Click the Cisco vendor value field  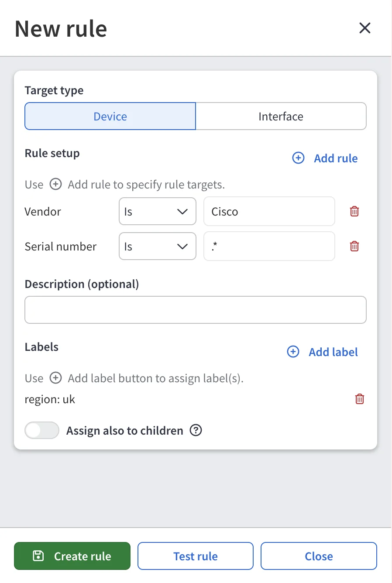269,211
